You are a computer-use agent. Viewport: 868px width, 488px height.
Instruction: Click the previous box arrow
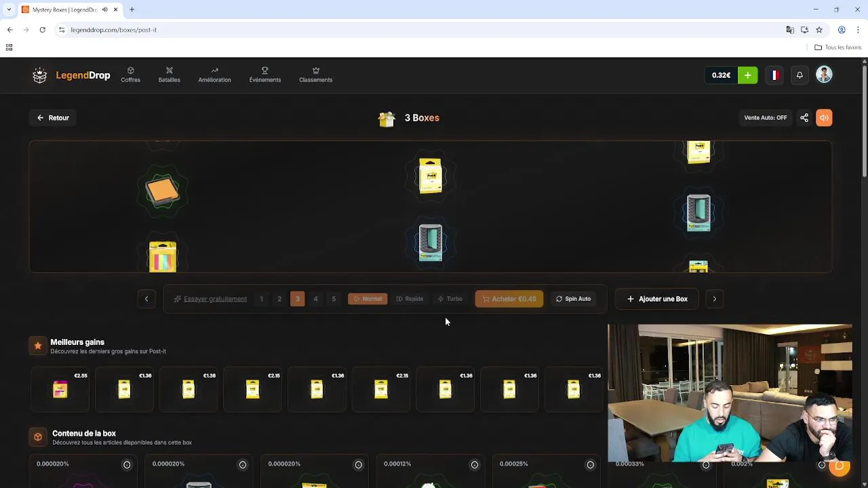pyautogui.click(x=146, y=299)
